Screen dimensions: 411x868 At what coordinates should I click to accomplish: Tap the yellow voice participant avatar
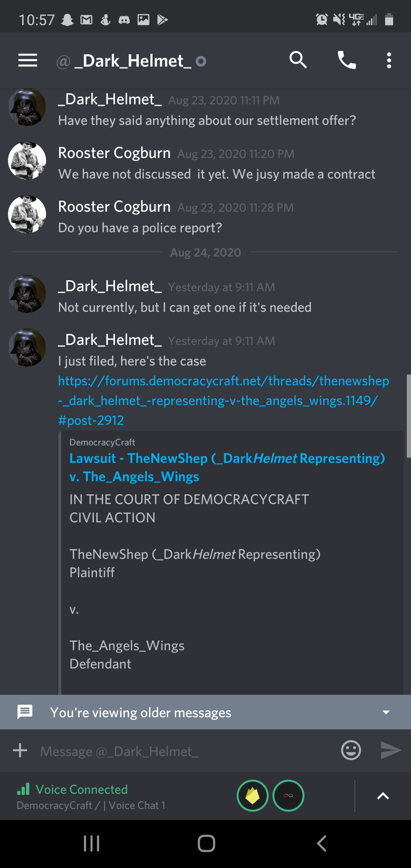tap(253, 796)
